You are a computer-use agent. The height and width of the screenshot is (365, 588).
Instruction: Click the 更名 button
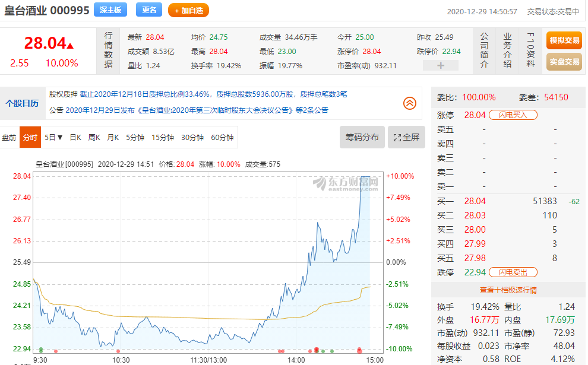[x=149, y=9]
